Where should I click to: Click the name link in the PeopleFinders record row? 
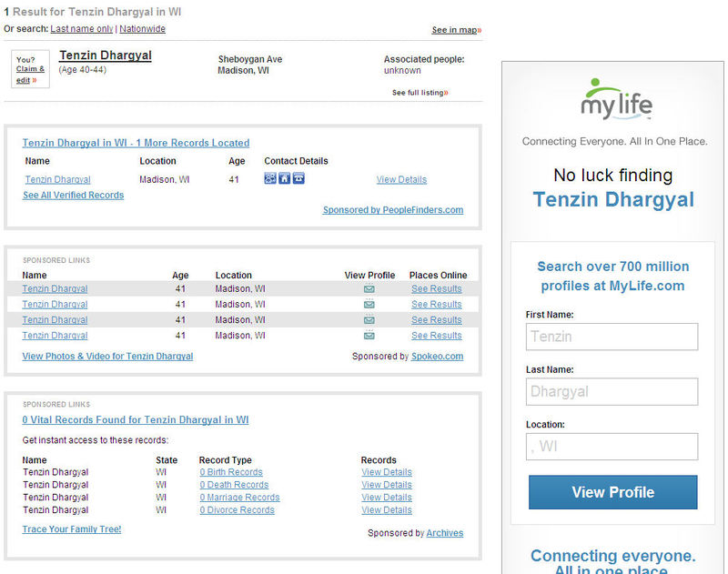[x=57, y=179]
